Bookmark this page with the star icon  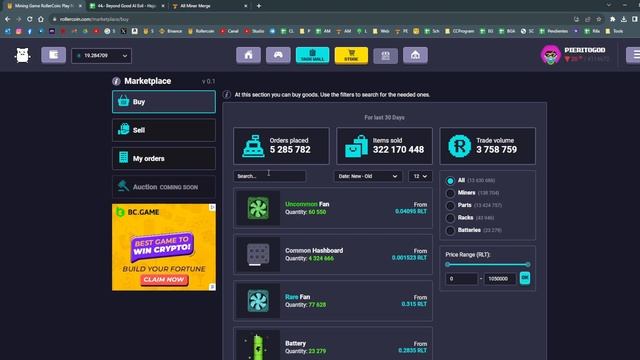pyautogui.click(x=599, y=19)
